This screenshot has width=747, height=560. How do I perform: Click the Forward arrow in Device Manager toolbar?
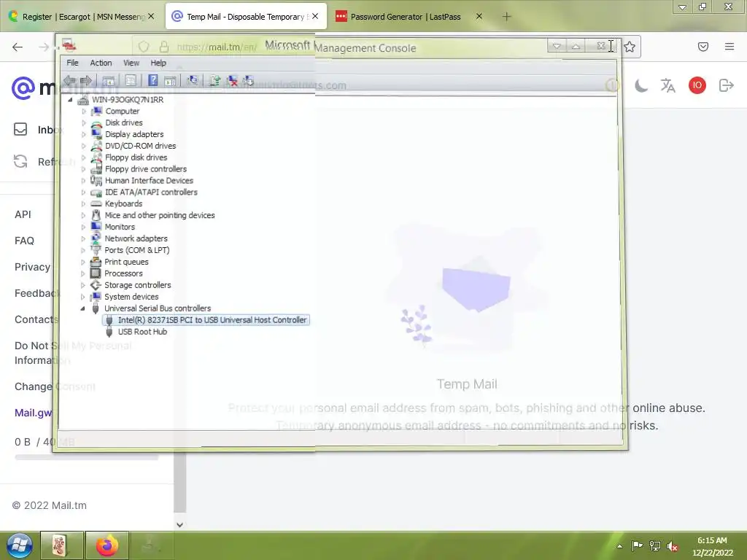click(86, 80)
